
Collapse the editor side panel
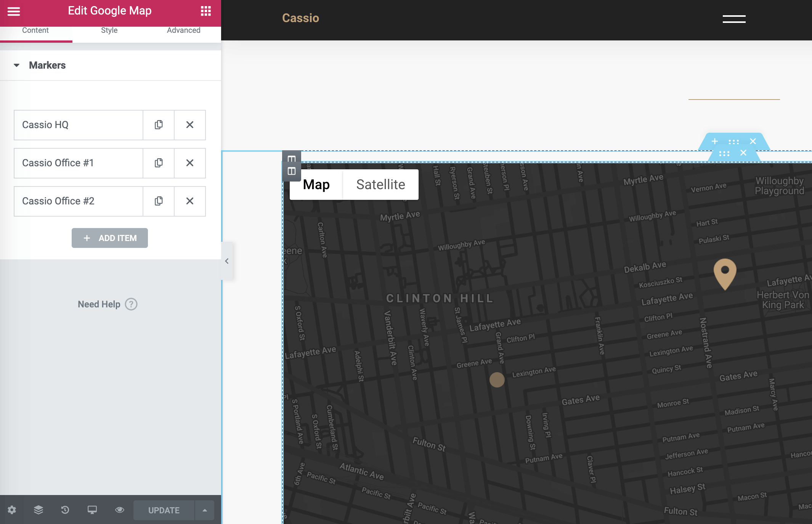[227, 261]
